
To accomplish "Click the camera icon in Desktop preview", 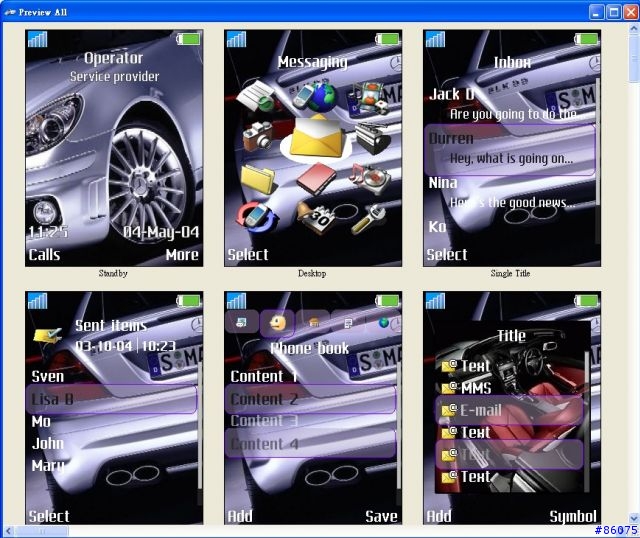I will click(x=258, y=136).
